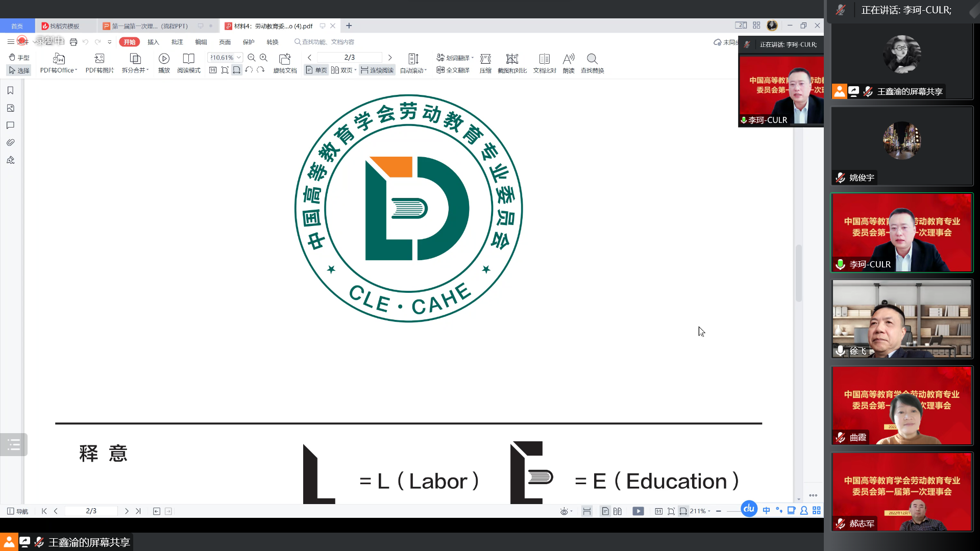
Task: Click the zoom out magnifier icon
Action: pos(252,58)
